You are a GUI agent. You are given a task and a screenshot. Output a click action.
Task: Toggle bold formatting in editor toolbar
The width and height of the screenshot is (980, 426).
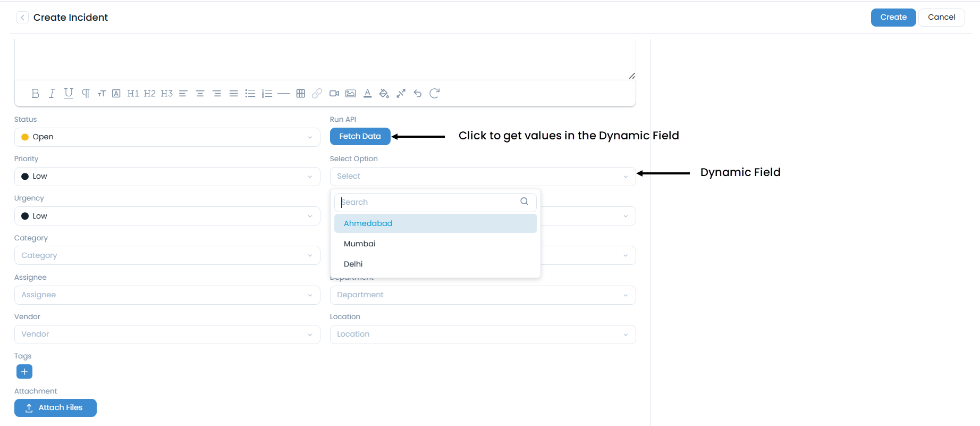tap(36, 94)
